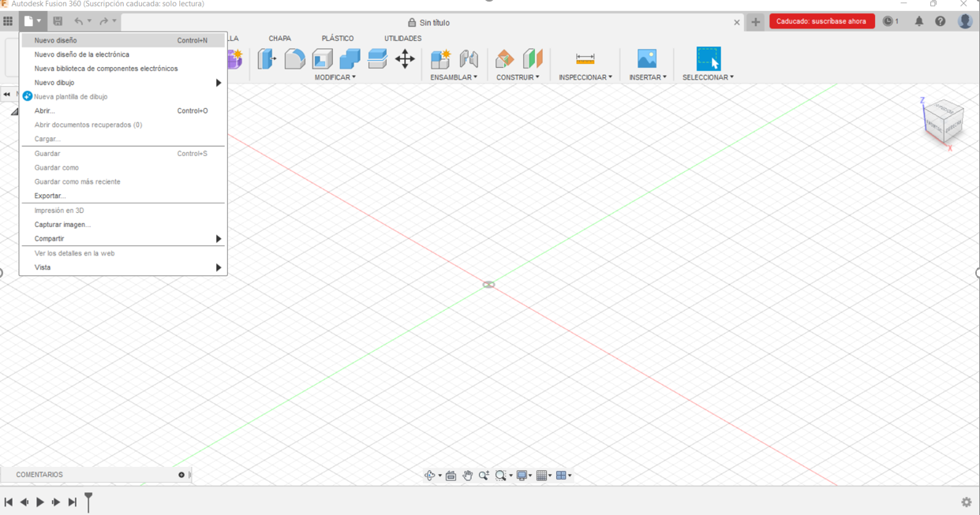Expand the SELECCIONAR dropdown

coord(709,77)
